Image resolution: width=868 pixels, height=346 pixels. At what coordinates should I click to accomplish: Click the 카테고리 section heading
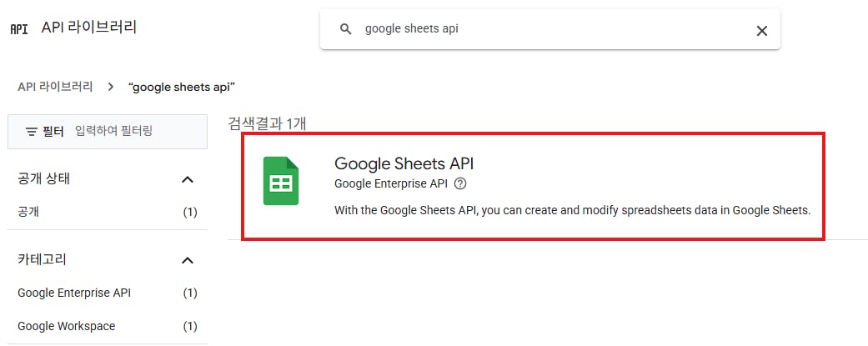tap(42, 259)
